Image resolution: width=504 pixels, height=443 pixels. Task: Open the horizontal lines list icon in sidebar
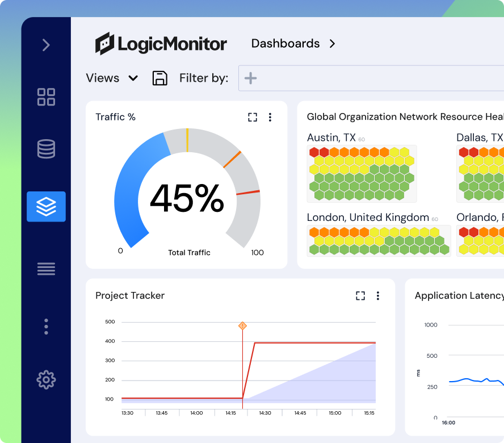tap(46, 269)
